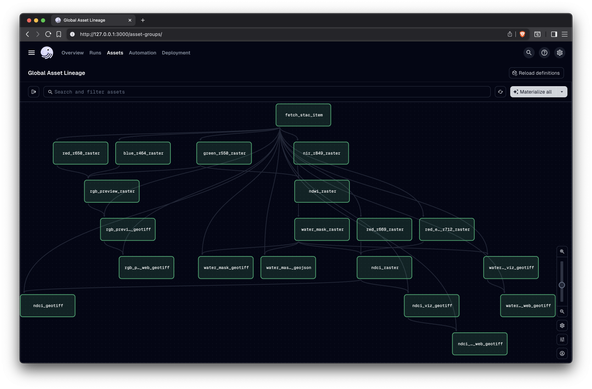Select the water_mask_raster asset node
The width and height of the screenshot is (592, 389).
pyautogui.click(x=322, y=229)
